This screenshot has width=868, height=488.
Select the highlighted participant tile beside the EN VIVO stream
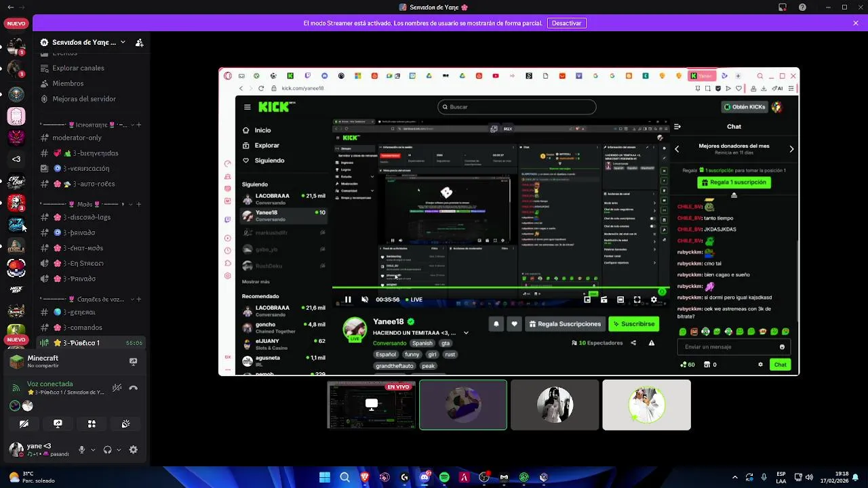[x=463, y=405]
